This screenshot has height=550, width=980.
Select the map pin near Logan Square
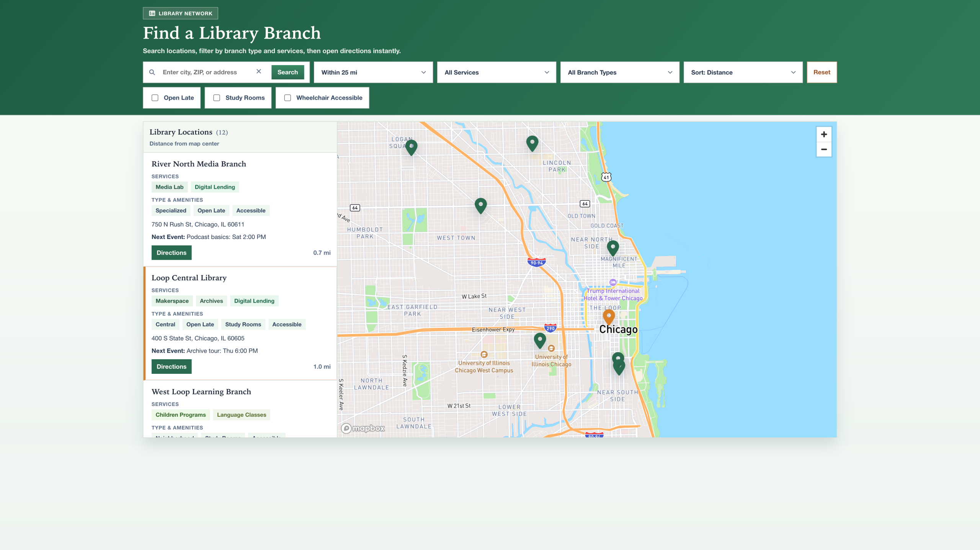coord(411,147)
